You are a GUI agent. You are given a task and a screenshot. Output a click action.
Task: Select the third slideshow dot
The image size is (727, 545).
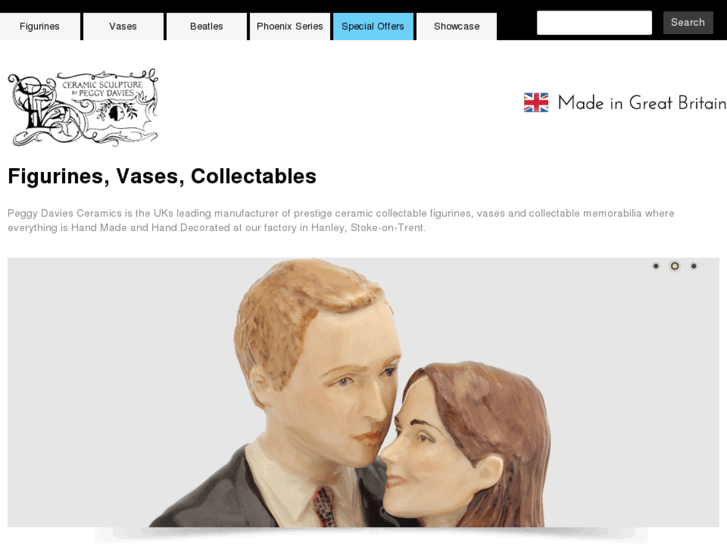[x=694, y=266]
